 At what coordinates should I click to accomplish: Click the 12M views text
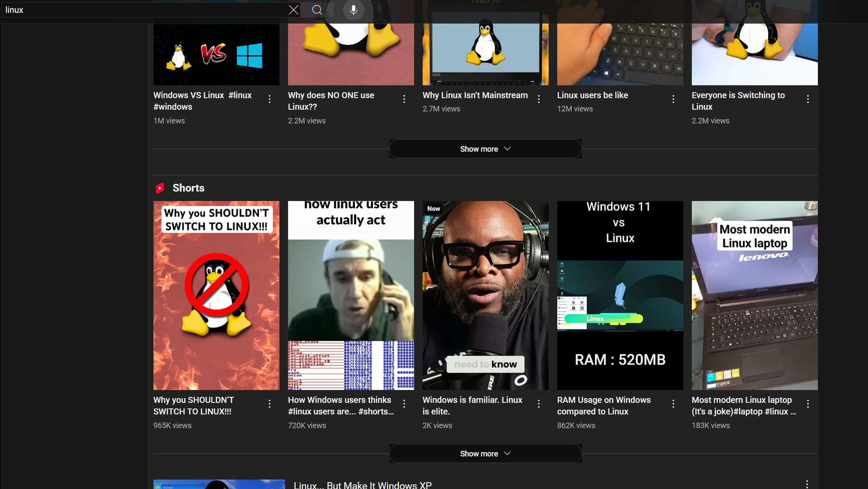coord(575,109)
